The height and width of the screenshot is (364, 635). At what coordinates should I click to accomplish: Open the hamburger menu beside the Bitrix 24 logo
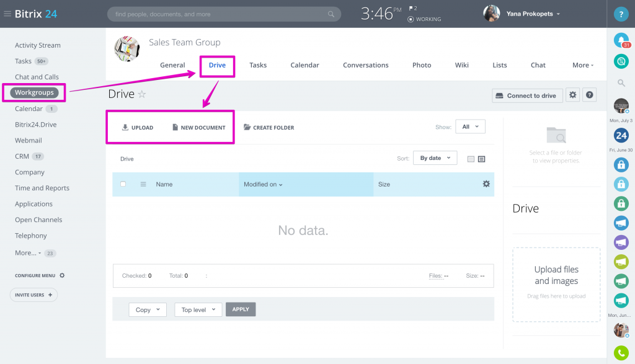(x=7, y=14)
